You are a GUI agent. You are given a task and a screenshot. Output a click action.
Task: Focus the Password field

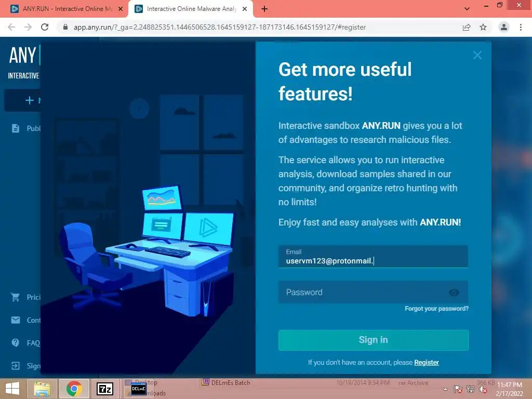pos(373,292)
